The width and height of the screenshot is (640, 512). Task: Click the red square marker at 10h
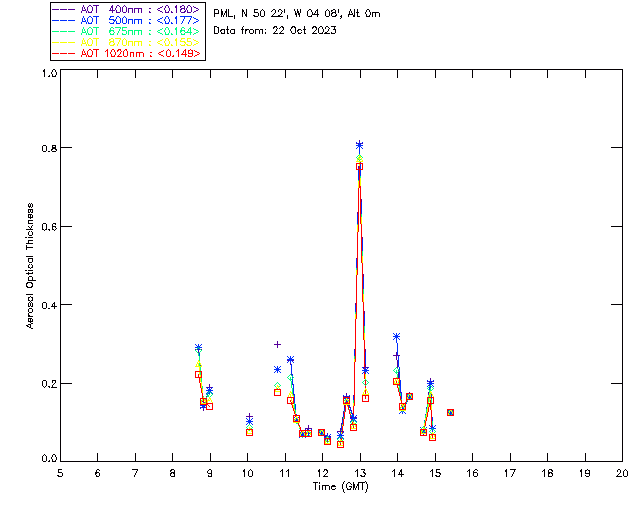[249, 432]
